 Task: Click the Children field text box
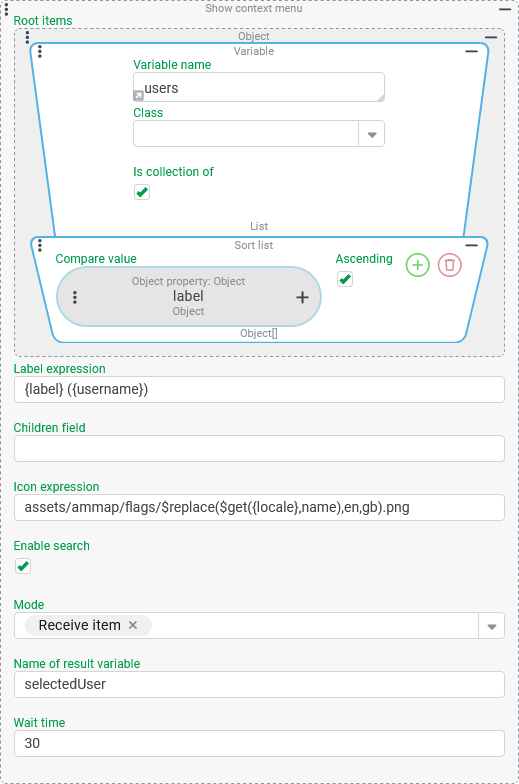[259, 448]
